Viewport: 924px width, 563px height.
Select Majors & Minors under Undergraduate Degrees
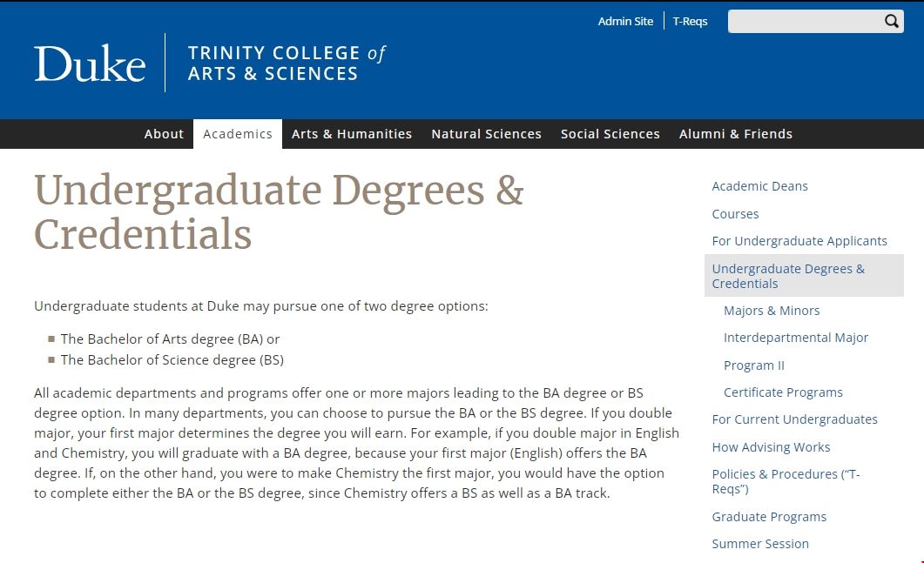[x=772, y=310]
